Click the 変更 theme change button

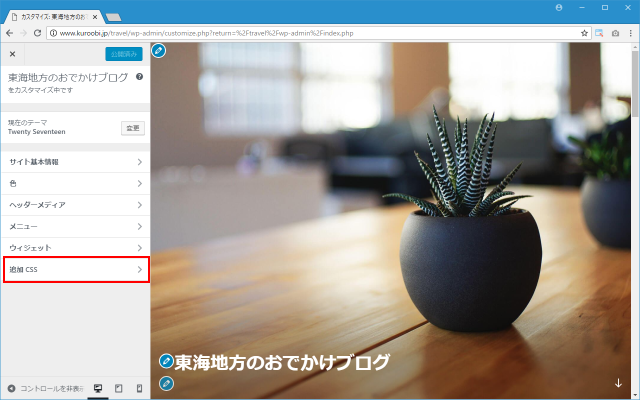[133, 127]
